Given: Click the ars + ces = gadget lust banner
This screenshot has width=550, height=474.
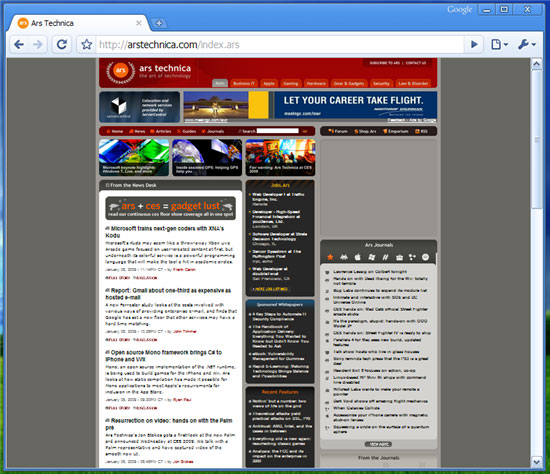Looking at the screenshot, I should (x=170, y=208).
